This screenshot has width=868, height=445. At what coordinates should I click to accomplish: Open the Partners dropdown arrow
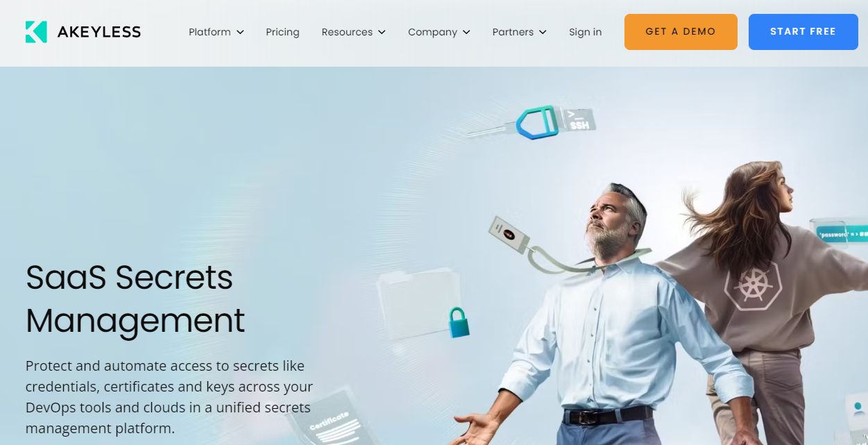(543, 32)
